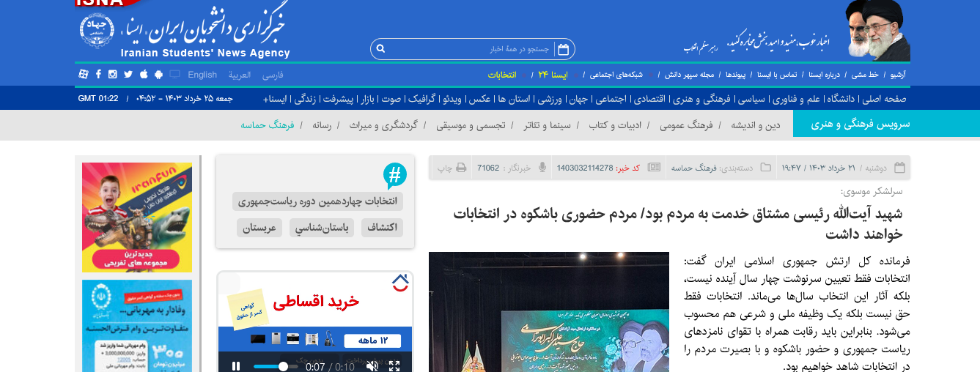Image resolution: width=980 pixels, height=372 pixels.
Task: Click the printer icon next to چاپ
Action: (x=461, y=168)
